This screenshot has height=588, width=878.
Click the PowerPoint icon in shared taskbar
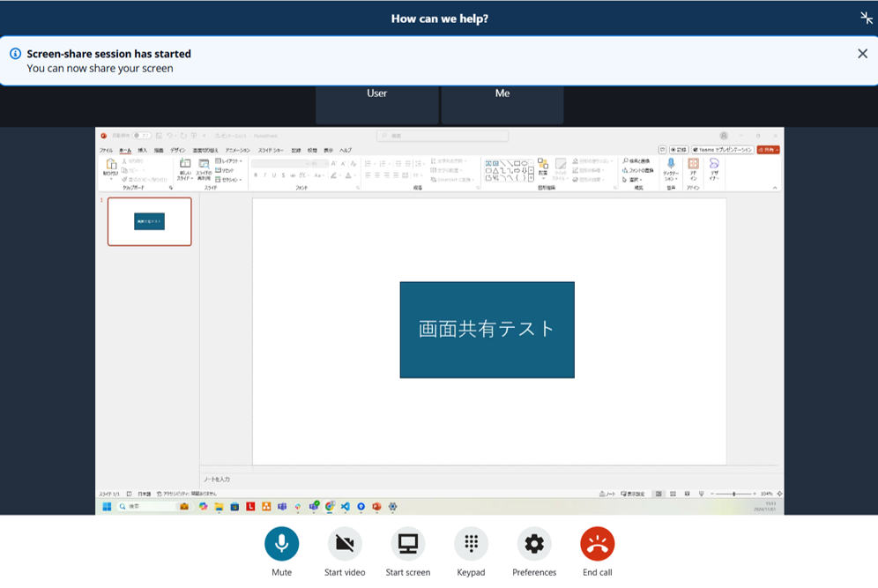pyautogui.click(x=376, y=507)
